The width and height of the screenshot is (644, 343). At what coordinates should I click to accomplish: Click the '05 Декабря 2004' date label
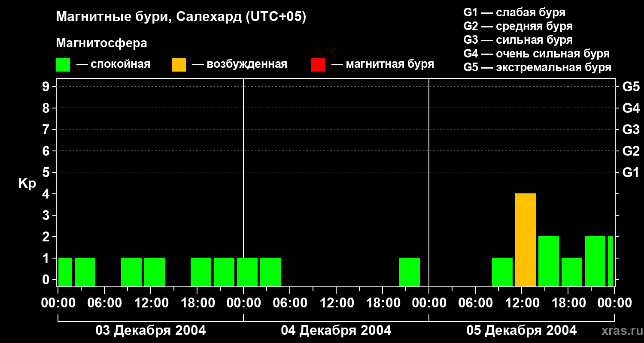pos(522,331)
